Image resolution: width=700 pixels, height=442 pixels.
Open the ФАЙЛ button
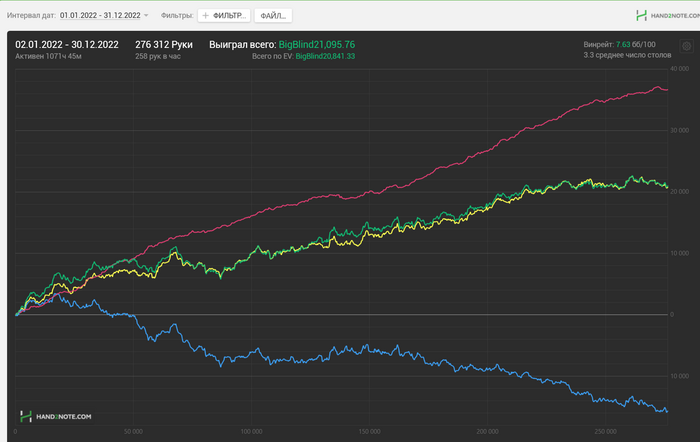273,16
